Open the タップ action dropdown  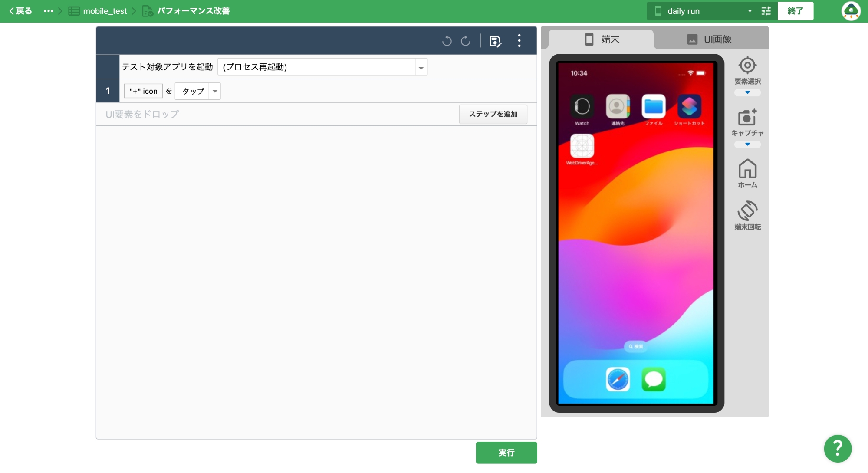(215, 91)
